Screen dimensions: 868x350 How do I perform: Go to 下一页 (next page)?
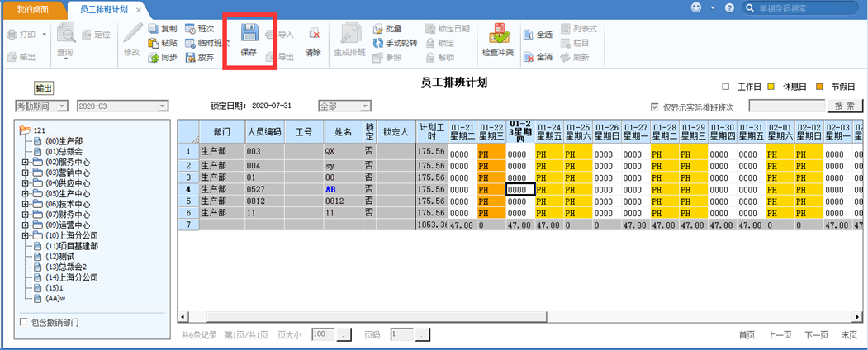tap(815, 334)
